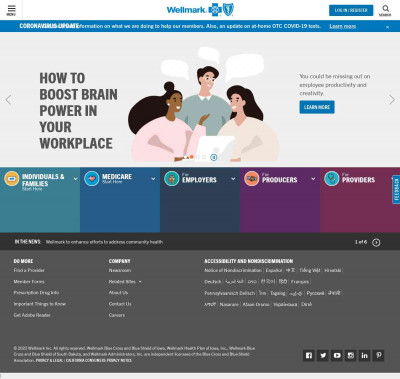Select Deutsch language link
This screenshot has width=400, height=379.
(213, 282)
